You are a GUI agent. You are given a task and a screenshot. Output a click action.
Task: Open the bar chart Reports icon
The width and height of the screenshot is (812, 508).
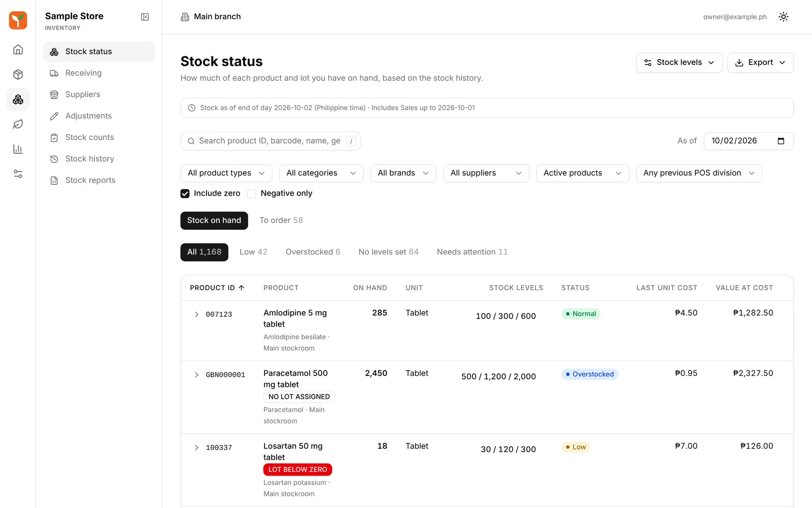point(18,149)
